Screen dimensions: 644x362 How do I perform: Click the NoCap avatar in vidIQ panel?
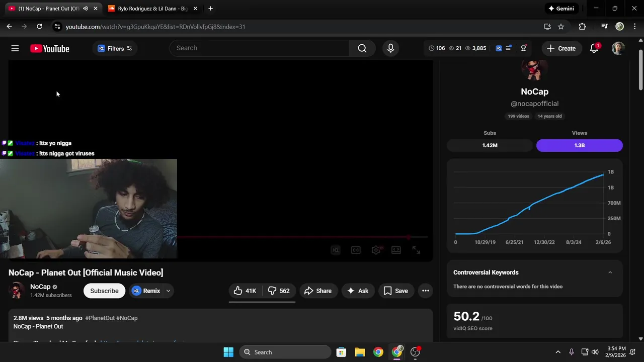click(x=534, y=70)
